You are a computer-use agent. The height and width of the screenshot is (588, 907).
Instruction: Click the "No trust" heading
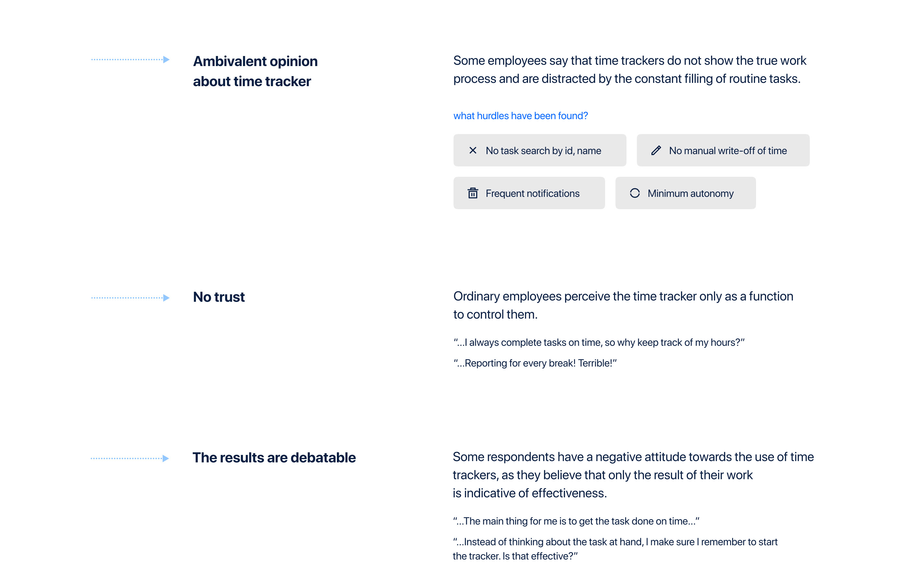219,297
